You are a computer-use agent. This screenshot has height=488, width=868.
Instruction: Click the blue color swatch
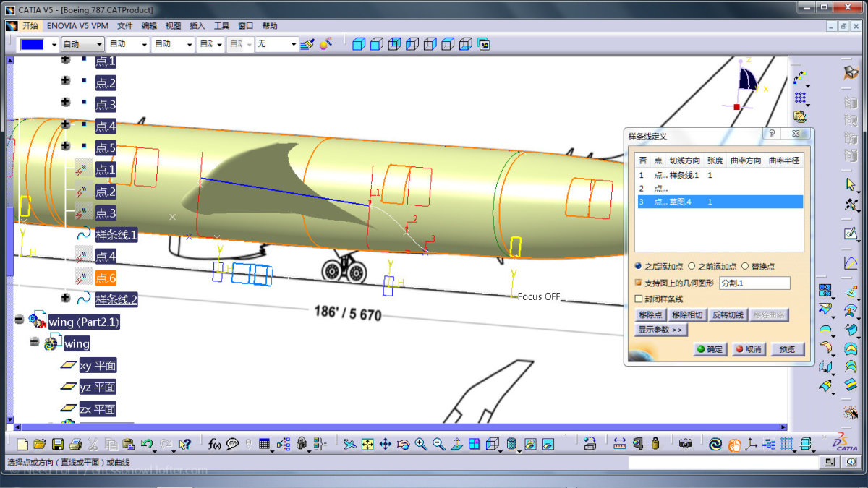(x=33, y=44)
